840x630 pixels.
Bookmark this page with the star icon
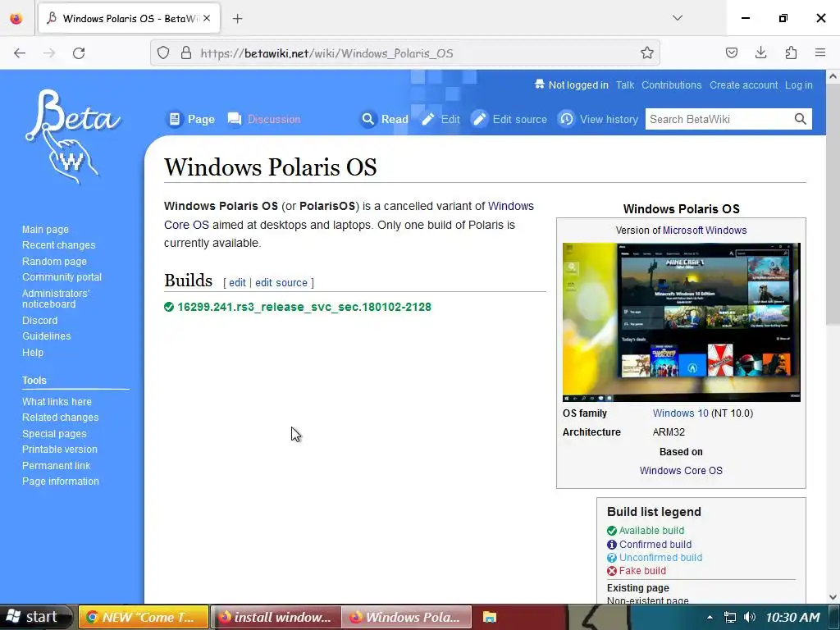[646, 53]
